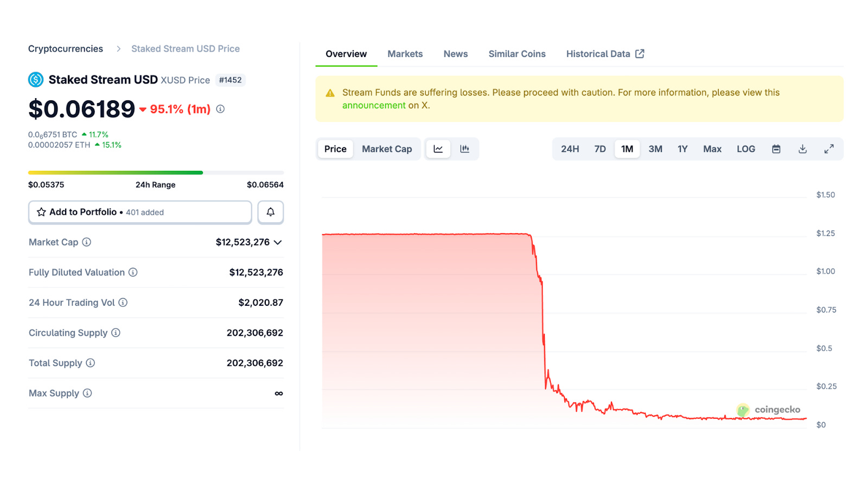The image size is (868, 488).
Task: Click the 24h Range progress bar
Action: pyautogui.click(x=156, y=172)
